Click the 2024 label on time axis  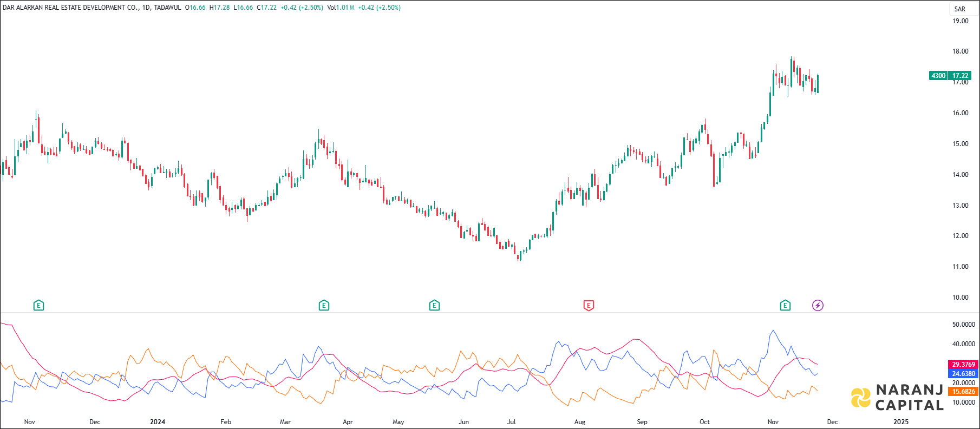[158, 422]
